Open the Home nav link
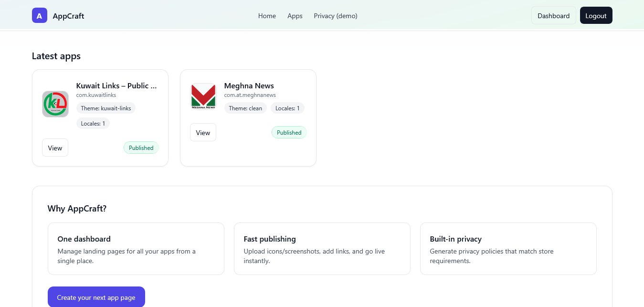 coord(267,16)
